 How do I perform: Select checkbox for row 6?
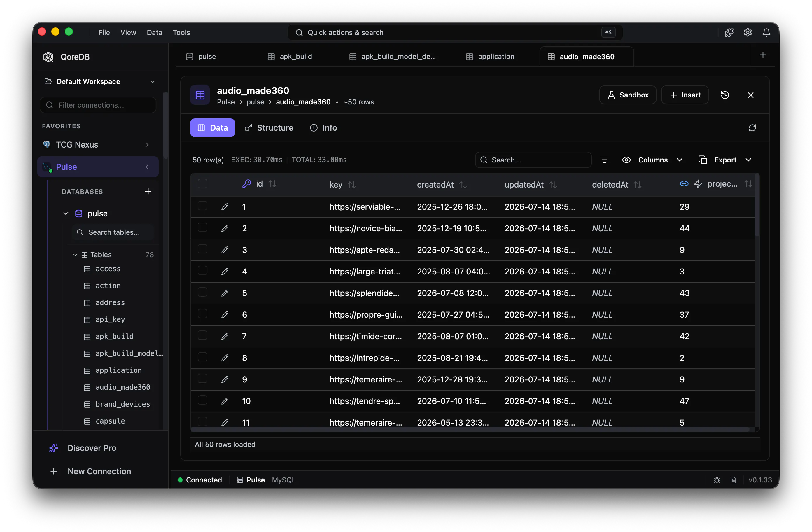[x=202, y=314]
